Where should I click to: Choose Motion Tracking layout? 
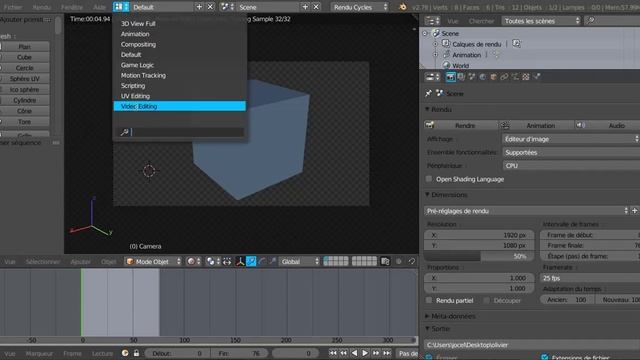[x=180, y=75]
